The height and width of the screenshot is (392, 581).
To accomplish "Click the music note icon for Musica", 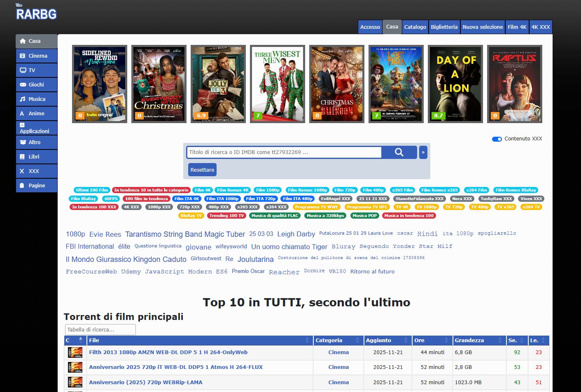I will 23,99.
